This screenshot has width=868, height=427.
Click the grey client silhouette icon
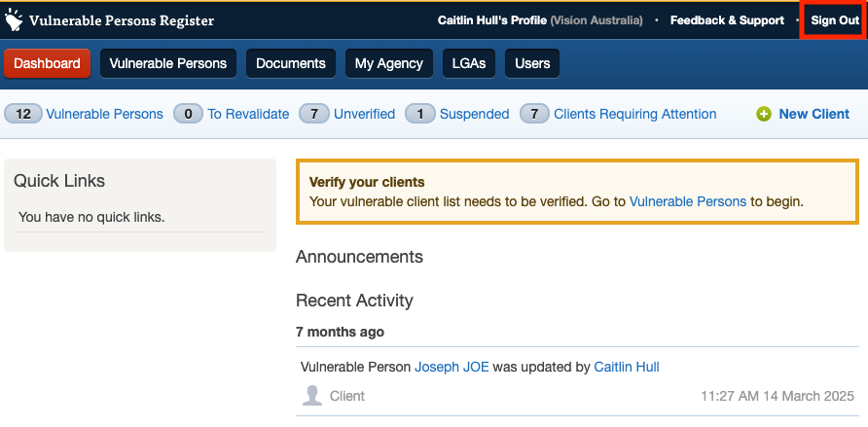click(312, 396)
